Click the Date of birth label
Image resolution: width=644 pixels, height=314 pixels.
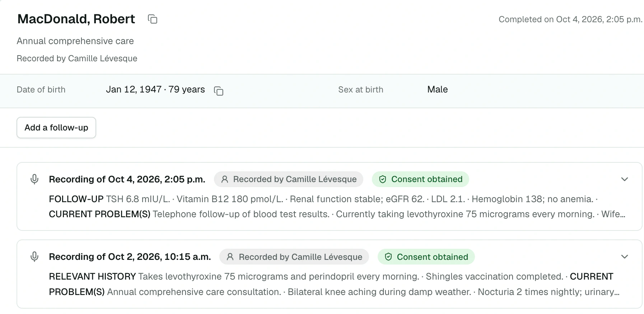pos(41,90)
